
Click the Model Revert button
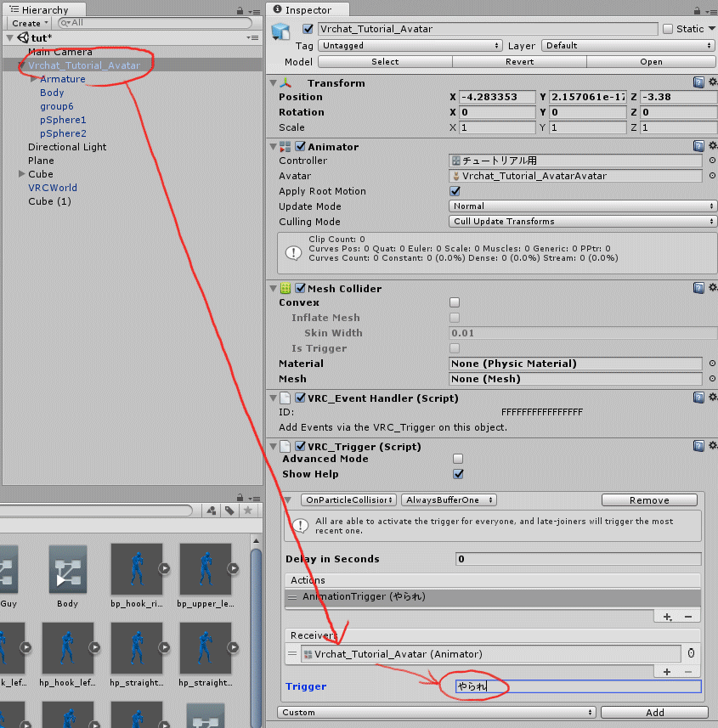(x=520, y=62)
